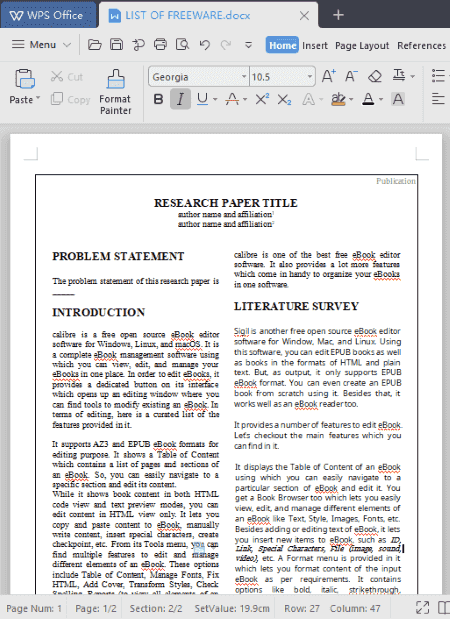Open the References tab
The height and width of the screenshot is (619, 450).
421,46
